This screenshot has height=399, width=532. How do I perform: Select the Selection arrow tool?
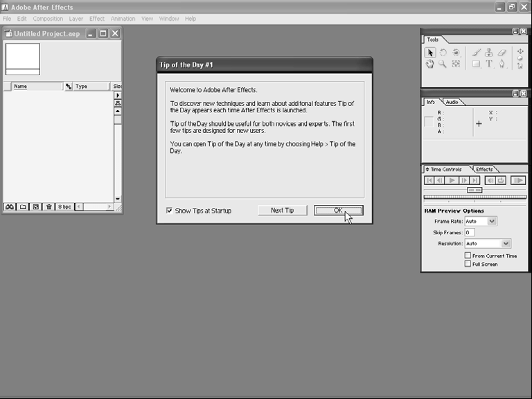(x=430, y=53)
